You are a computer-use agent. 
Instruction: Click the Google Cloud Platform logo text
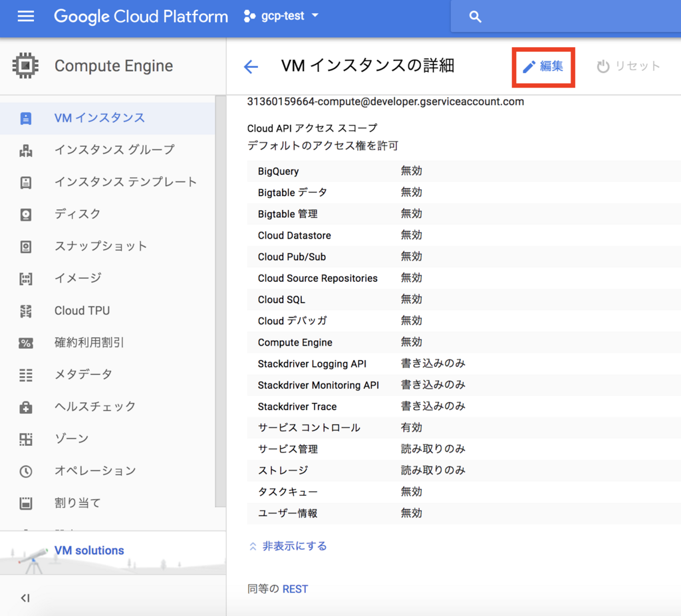[x=141, y=17]
